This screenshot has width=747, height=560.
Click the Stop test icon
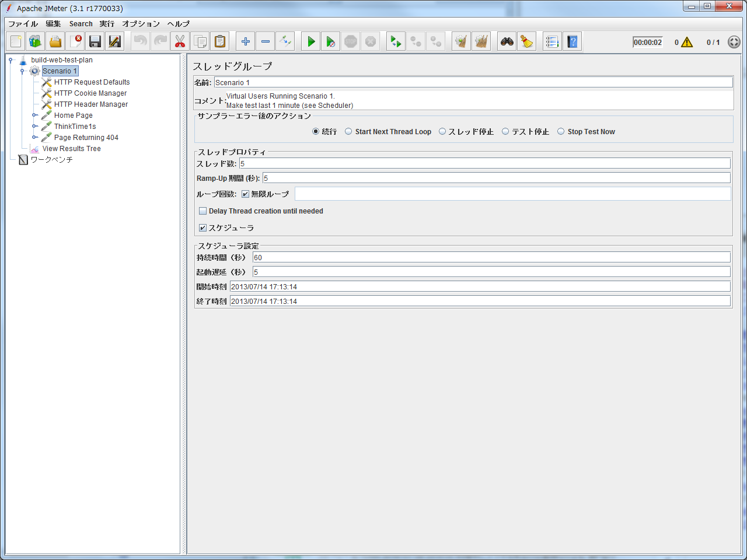tap(351, 41)
